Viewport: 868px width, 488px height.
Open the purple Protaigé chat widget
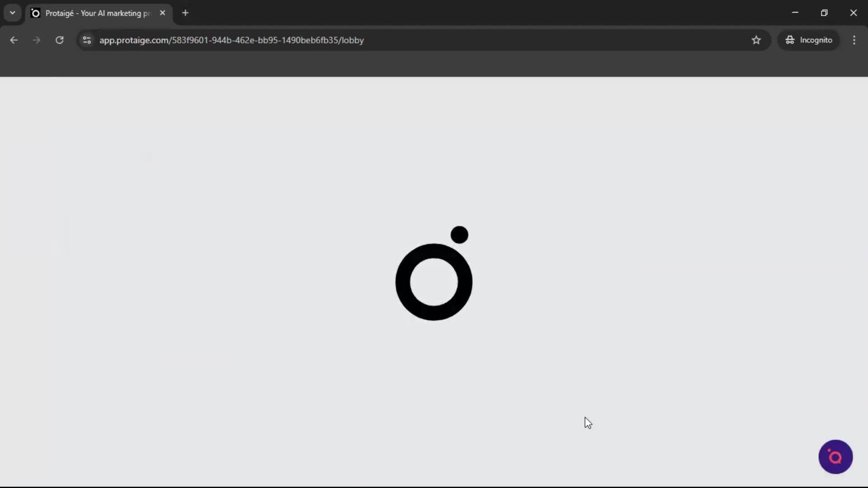tap(835, 457)
